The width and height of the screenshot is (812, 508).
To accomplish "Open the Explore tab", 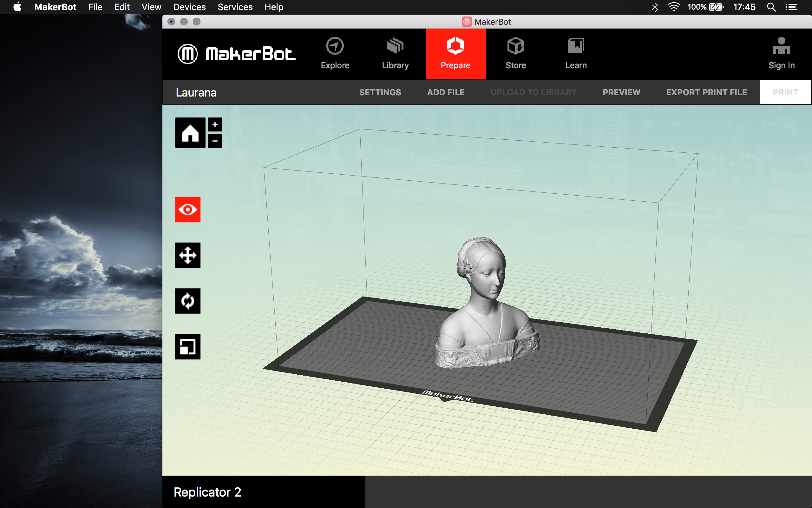I will [335, 54].
